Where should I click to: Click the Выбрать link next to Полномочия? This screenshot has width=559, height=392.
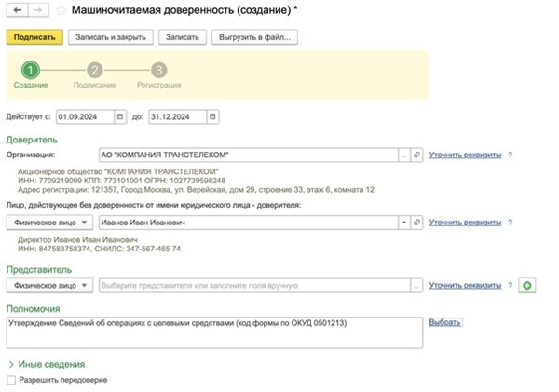coord(445,322)
